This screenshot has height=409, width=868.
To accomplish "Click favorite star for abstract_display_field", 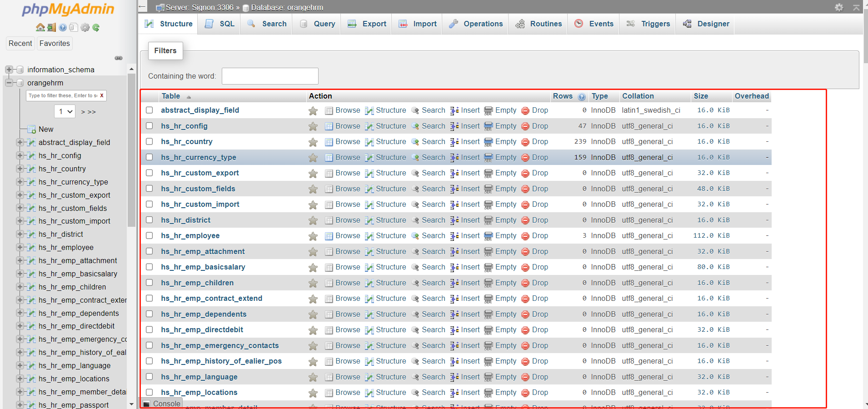I will (313, 110).
